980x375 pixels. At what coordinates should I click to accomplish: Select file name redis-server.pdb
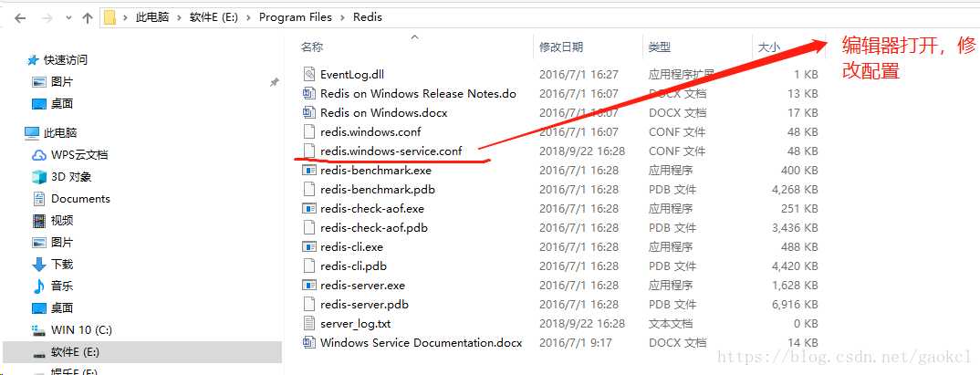click(x=364, y=305)
